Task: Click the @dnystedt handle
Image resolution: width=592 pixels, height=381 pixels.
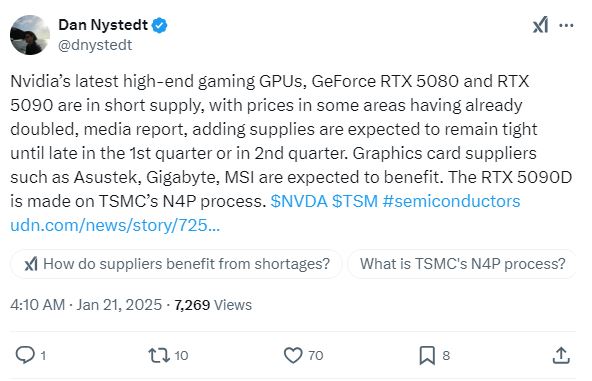Action: tap(95, 45)
